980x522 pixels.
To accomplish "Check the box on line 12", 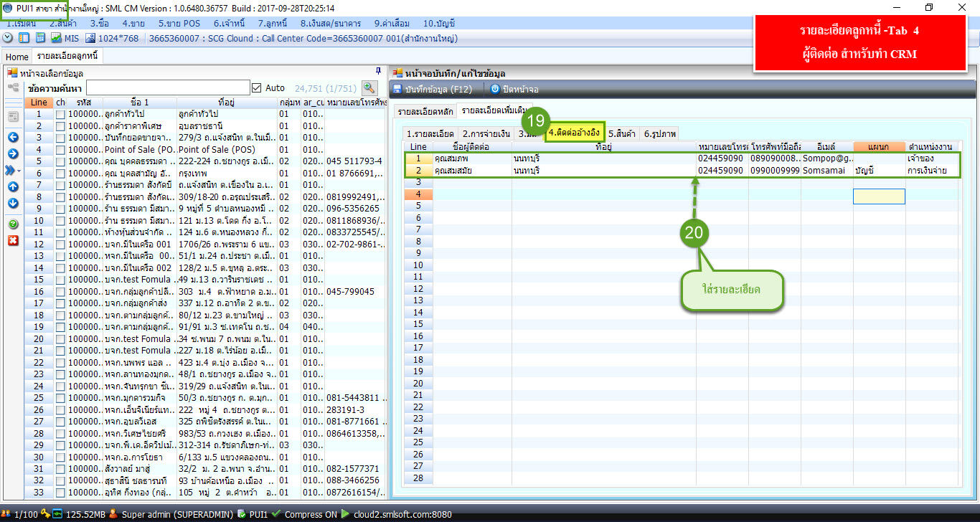I will [61, 245].
